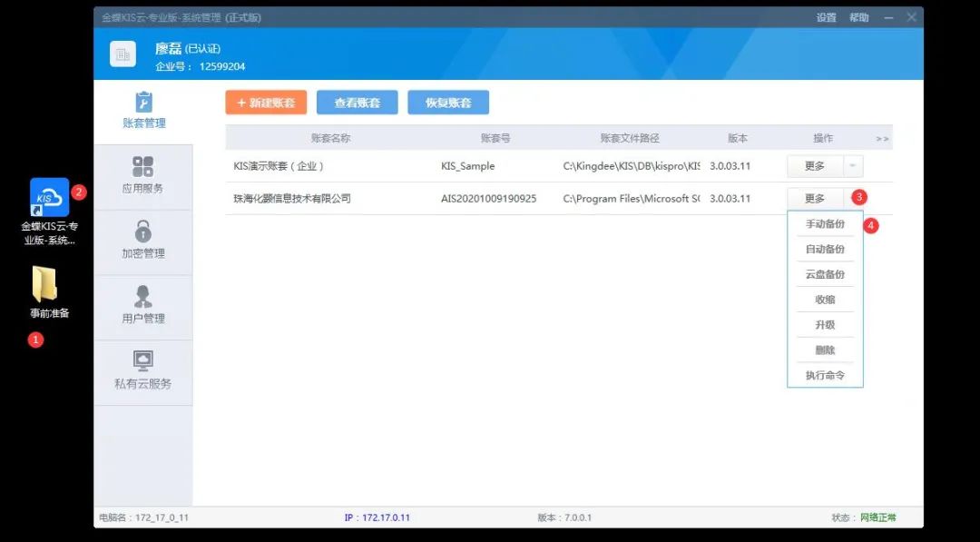Click 更多 button for KIS演示账套 row
Viewport: 980px width, 542px height.
point(815,166)
